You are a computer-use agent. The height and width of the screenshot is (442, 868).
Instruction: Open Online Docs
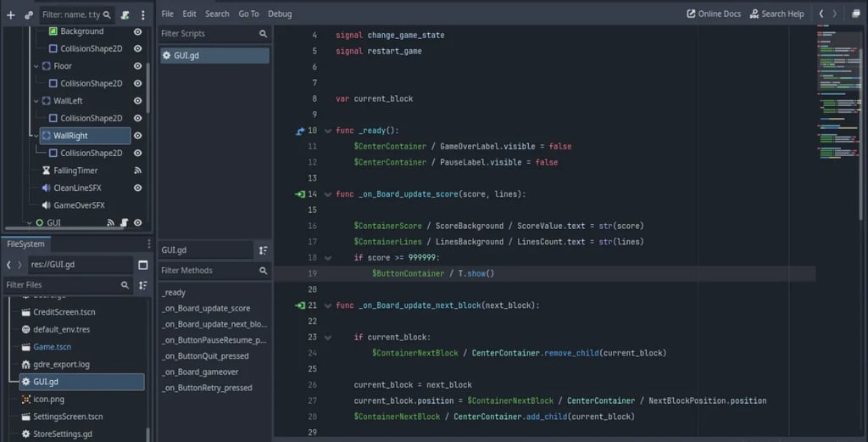714,14
